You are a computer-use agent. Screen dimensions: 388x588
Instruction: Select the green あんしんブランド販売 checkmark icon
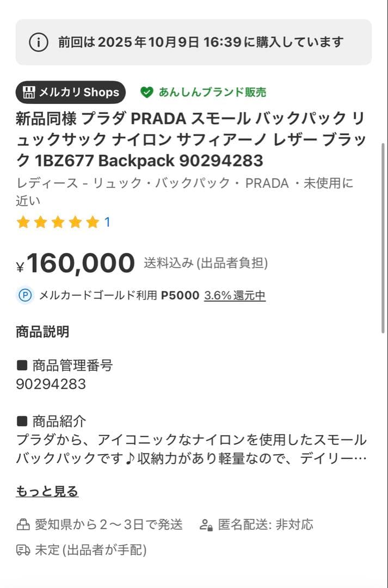[x=146, y=92]
